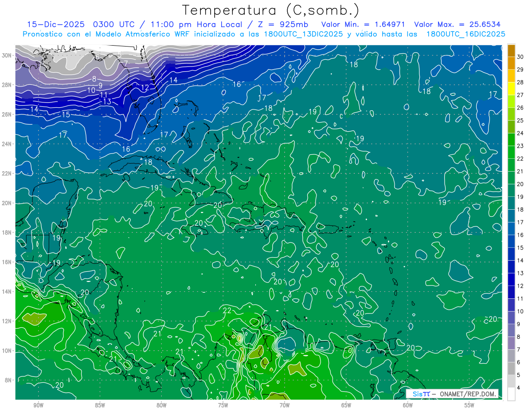Click the '10N' latitude axis label
The height and width of the screenshot is (411, 532).
coord(7,351)
